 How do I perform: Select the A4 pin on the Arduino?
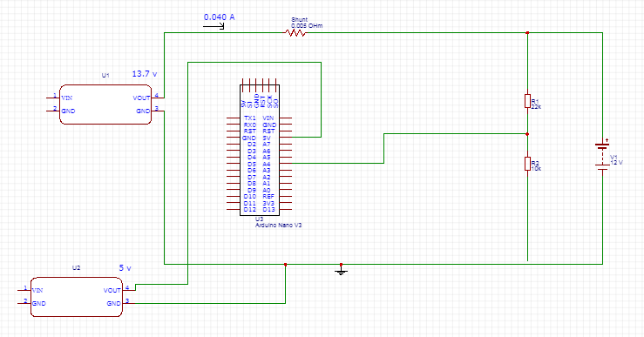pyautogui.click(x=267, y=164)
